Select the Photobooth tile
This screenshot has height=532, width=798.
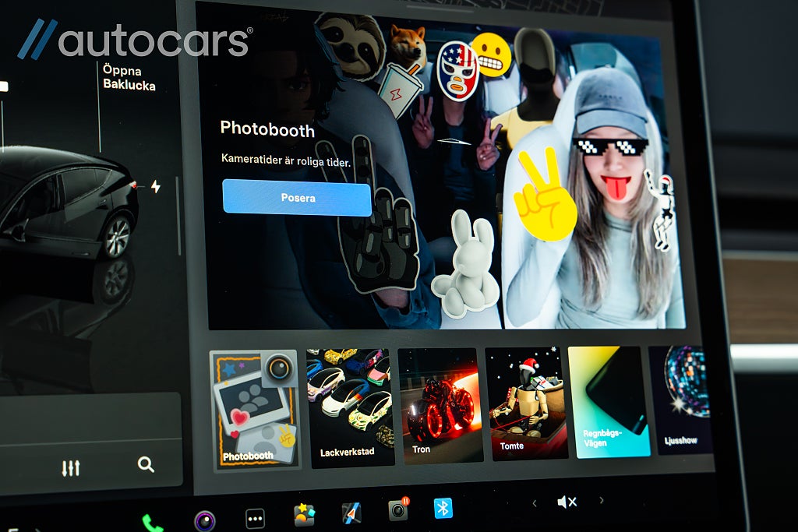[254, 410]
